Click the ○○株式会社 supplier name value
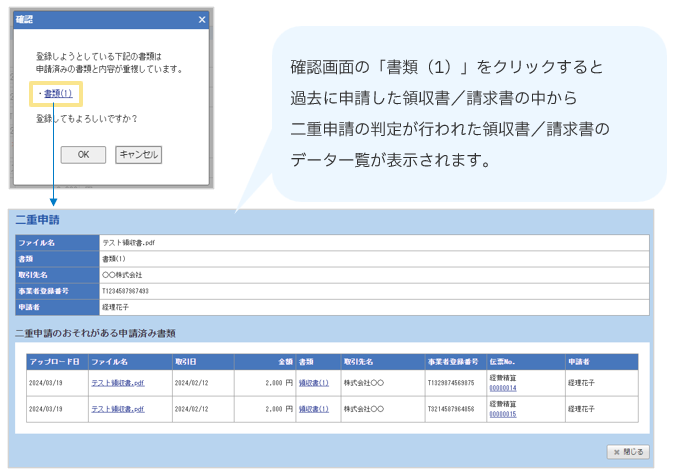 point(123,274)
